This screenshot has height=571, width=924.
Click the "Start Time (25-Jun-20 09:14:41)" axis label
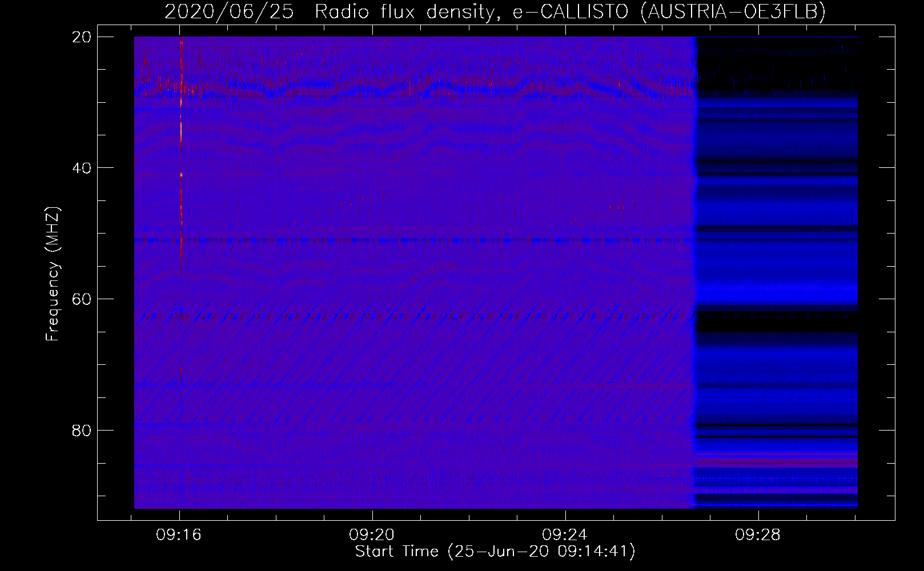[495, 552]
